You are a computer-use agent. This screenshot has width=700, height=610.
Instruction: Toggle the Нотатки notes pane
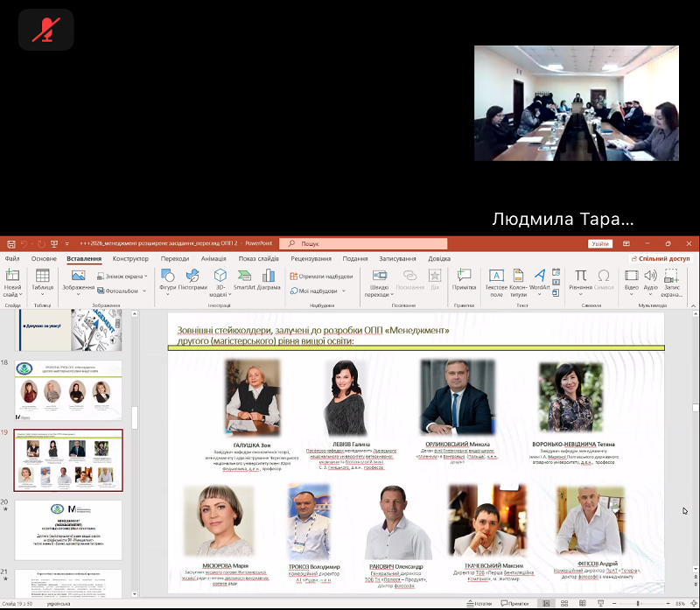[481, 604]
